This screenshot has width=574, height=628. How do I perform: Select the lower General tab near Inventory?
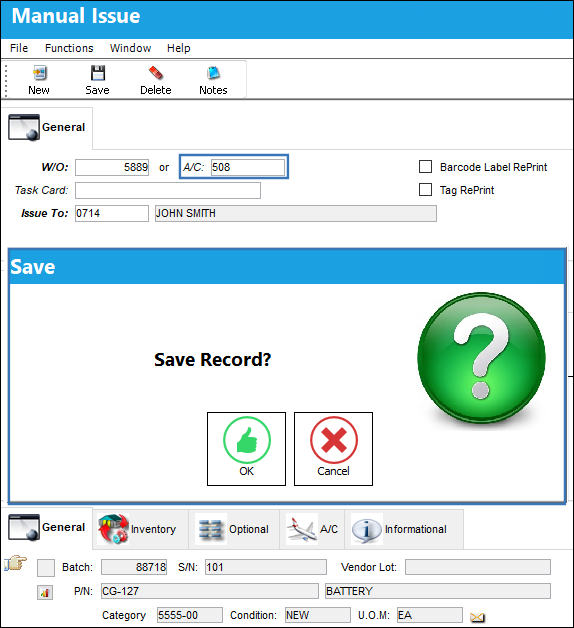[x=47, y=527]
